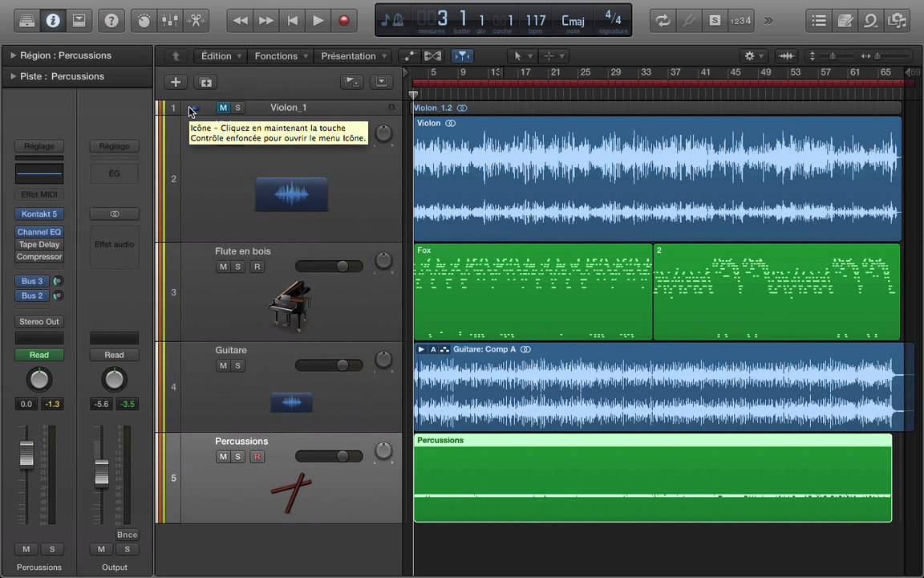Toggle the Solo S button in control bar
924x578 pixels.
click(x=714, y=21)
